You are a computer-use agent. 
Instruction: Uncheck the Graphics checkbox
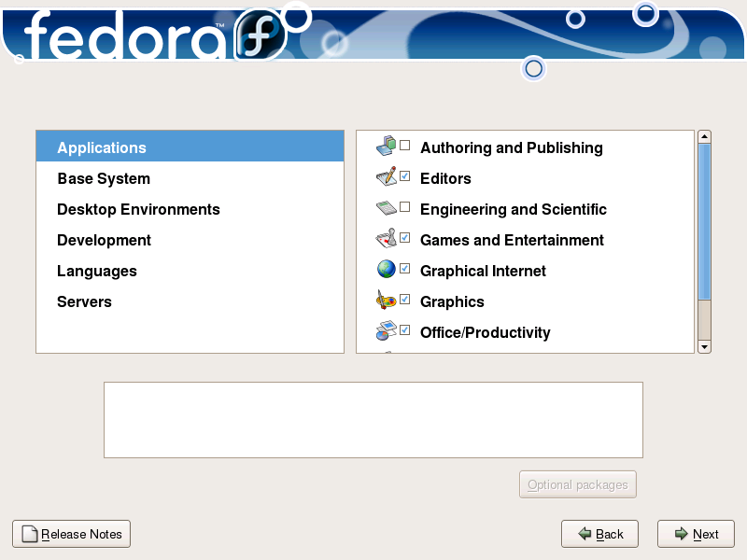[405, 299]
